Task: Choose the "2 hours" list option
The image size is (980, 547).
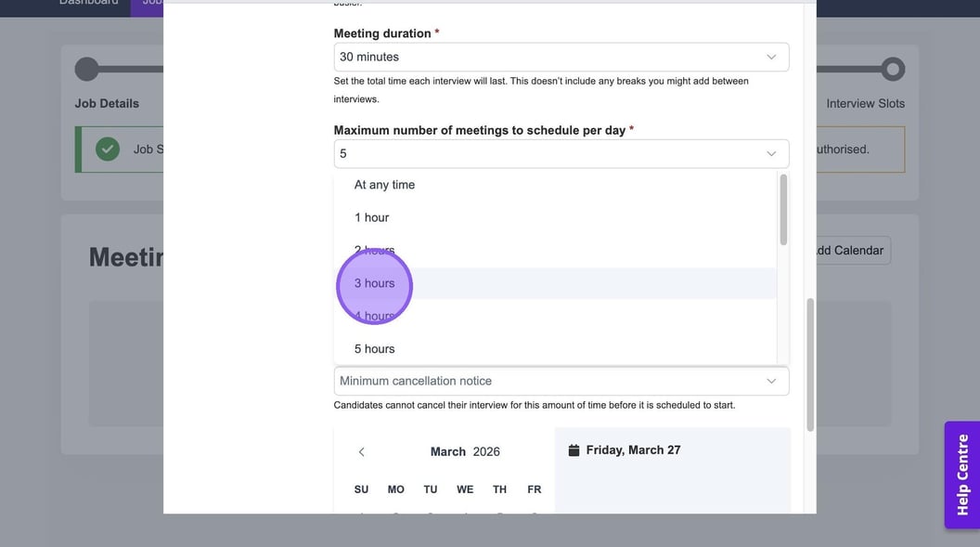Action: point(374,251)
